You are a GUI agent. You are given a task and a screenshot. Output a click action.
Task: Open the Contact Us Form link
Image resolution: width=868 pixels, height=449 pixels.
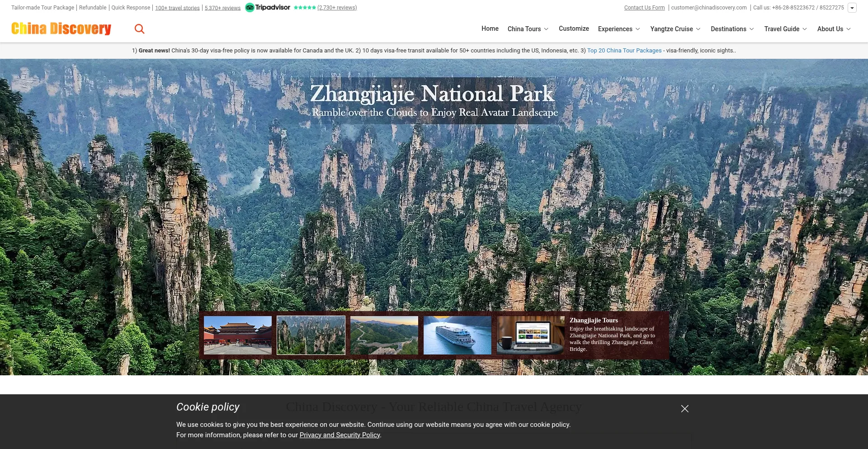pyautogui.click(x=644, y=8)
